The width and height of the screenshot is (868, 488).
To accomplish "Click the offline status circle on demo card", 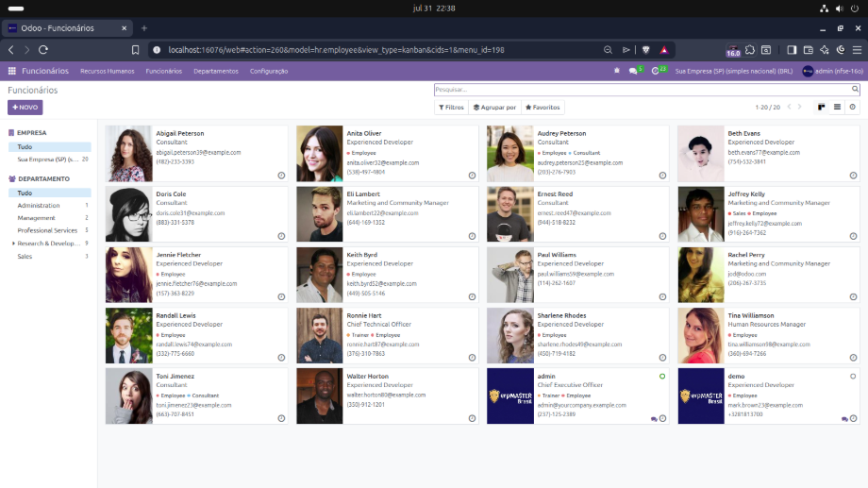I will click(x=853, y=376).
